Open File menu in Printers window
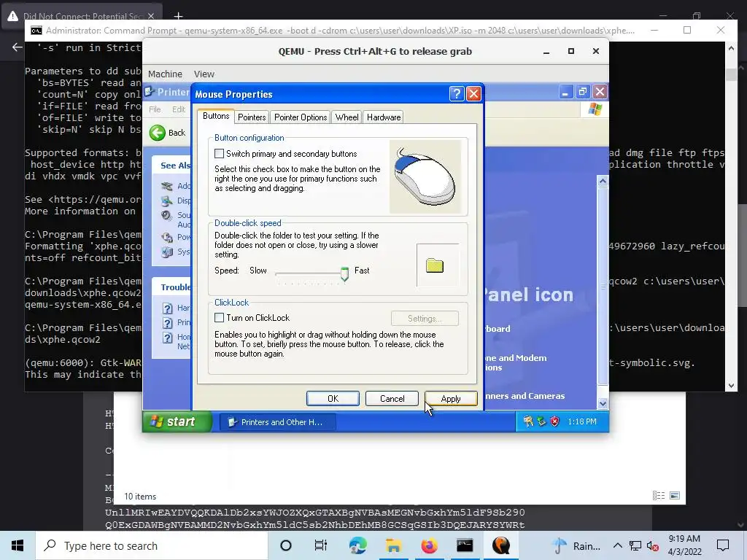The height and width of the screenshot is (560, 747). click(x=155, y=109)
